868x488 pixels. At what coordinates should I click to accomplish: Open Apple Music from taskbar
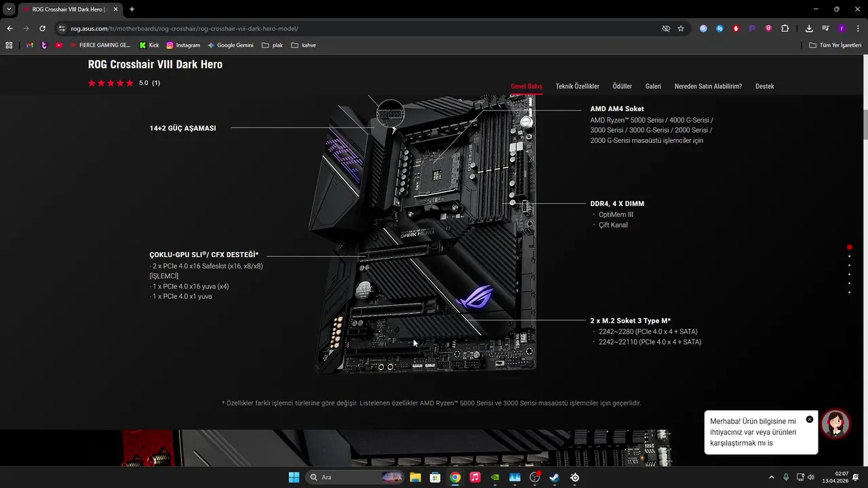pyautogui.click(x=475, y=477)
